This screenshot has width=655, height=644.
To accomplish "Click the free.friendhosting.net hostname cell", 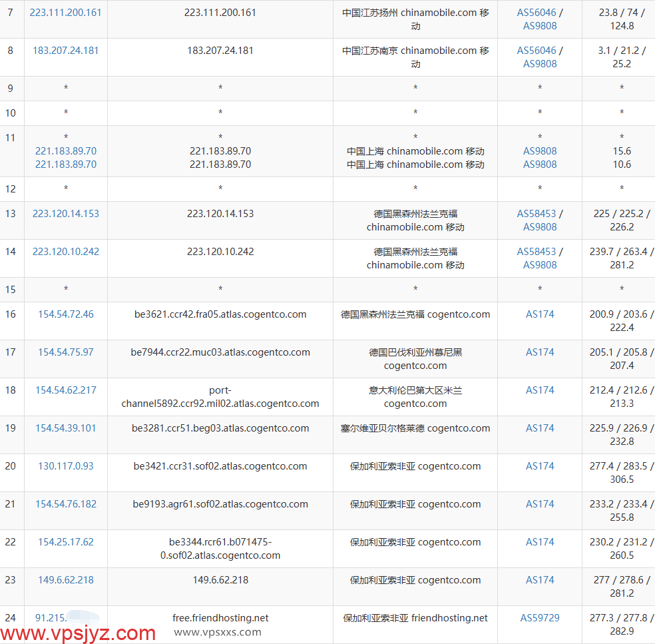I will tap(220, 618).
